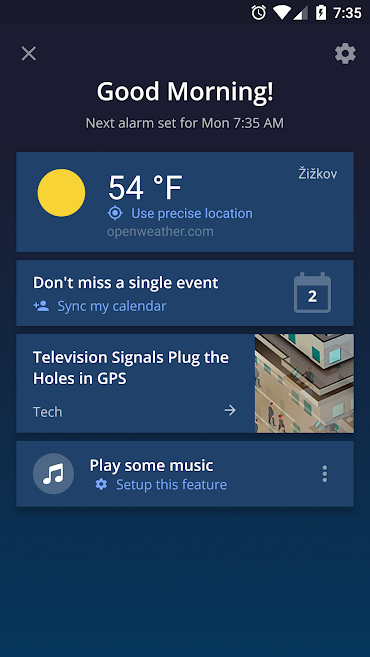Screen dimensions: 370x657
Task: Open the news article arrow
Action: 230,410
